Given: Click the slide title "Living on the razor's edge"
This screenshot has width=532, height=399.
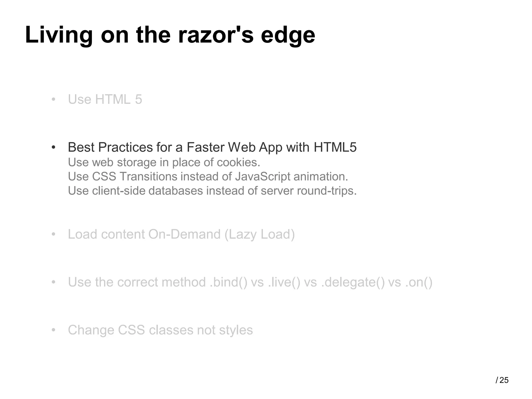Looking at the screenshot, I should [x=170, y=35].
